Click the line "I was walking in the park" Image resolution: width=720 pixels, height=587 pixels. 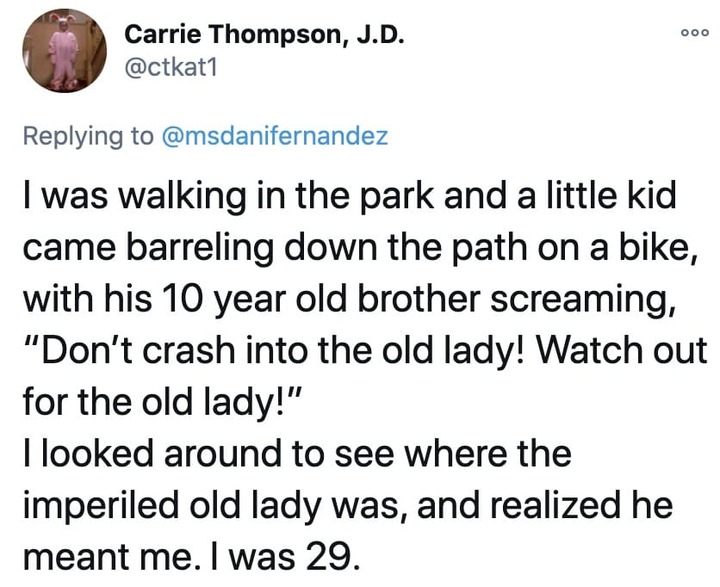(350, 196)
